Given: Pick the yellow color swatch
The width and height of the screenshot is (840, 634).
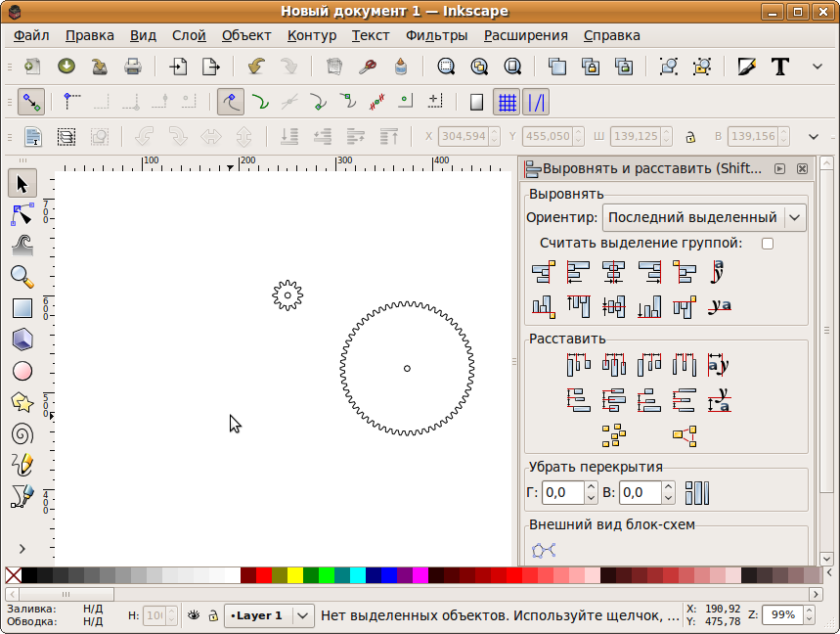Looking at the screenshot, I should coord(295,575).
